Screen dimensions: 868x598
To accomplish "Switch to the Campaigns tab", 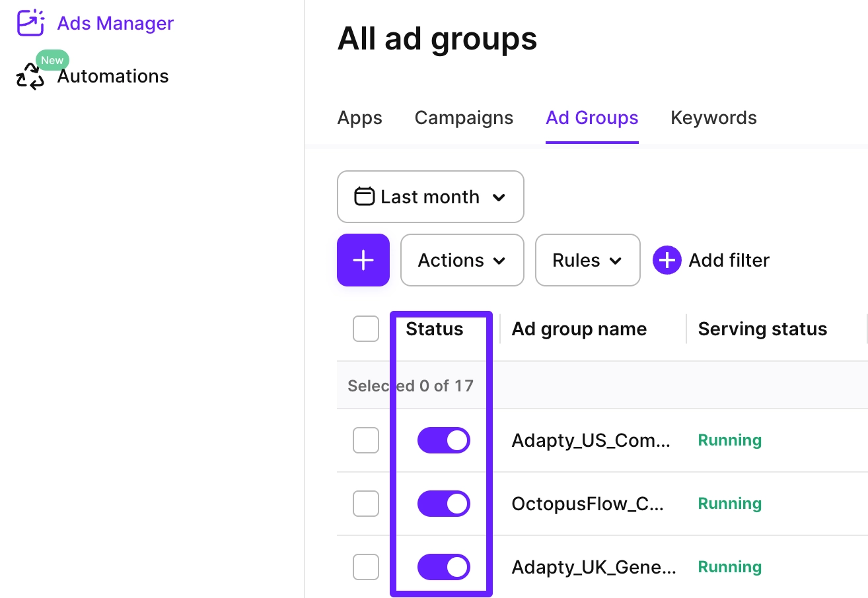I will click(464, 117).
